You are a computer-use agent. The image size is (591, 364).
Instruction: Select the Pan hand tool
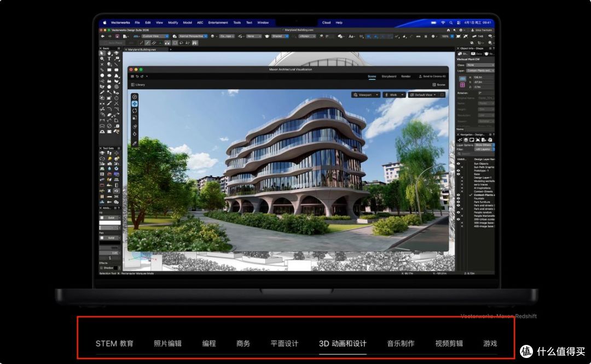[109, 54]
